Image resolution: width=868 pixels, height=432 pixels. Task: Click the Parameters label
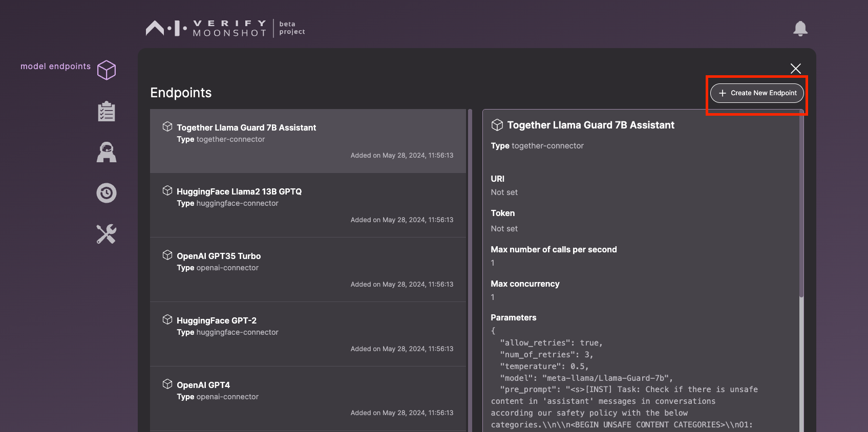point(514,318)
